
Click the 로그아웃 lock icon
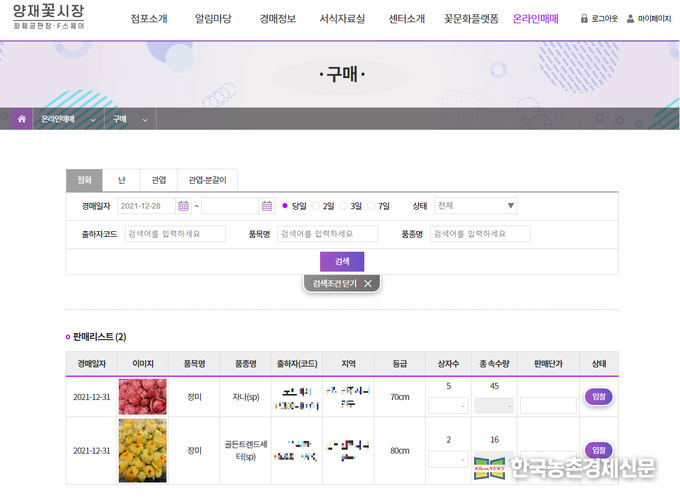pos(584,19)
